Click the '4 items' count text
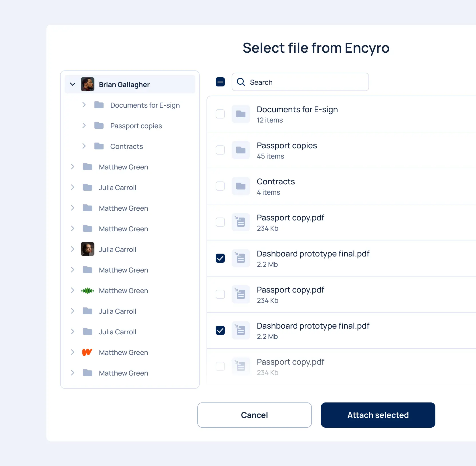 pos(269,192)
